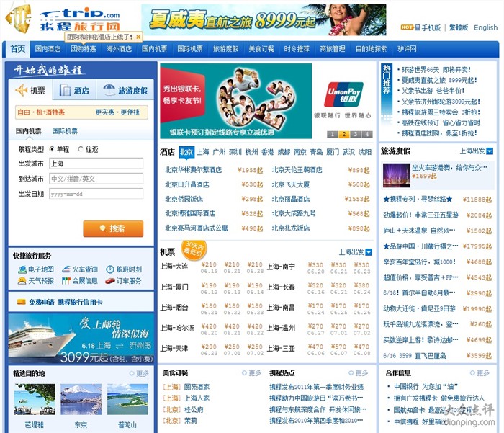Click the 航班时刻 clock icon

(x=110, y=269)
